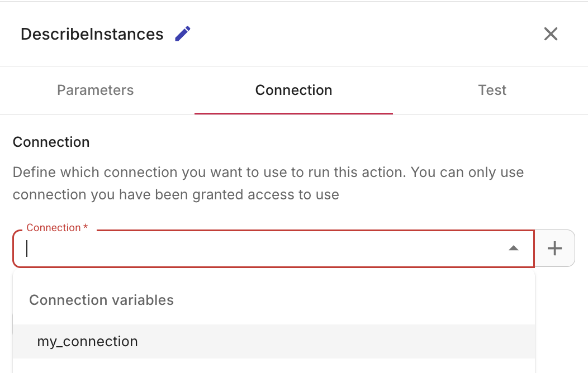
Task: Select the Connection tab
Action: [x=293, y=90]
